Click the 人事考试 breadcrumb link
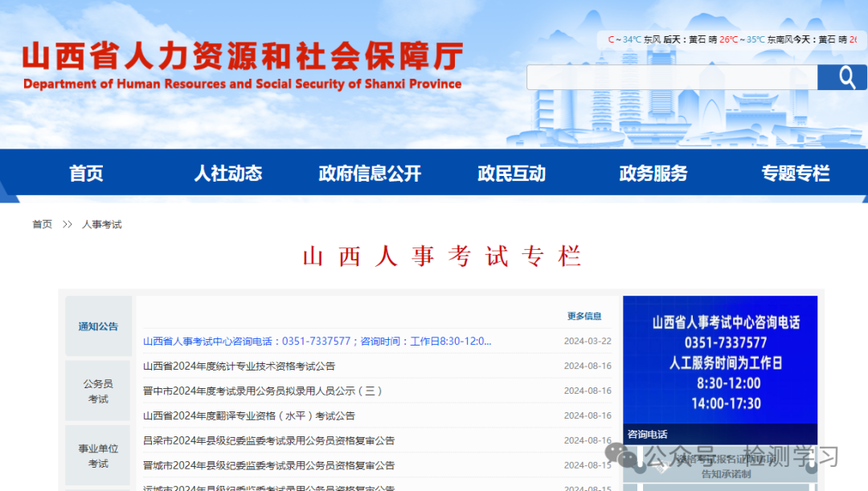The width and height of the screenshot is (868, 491). click(102, 224)
